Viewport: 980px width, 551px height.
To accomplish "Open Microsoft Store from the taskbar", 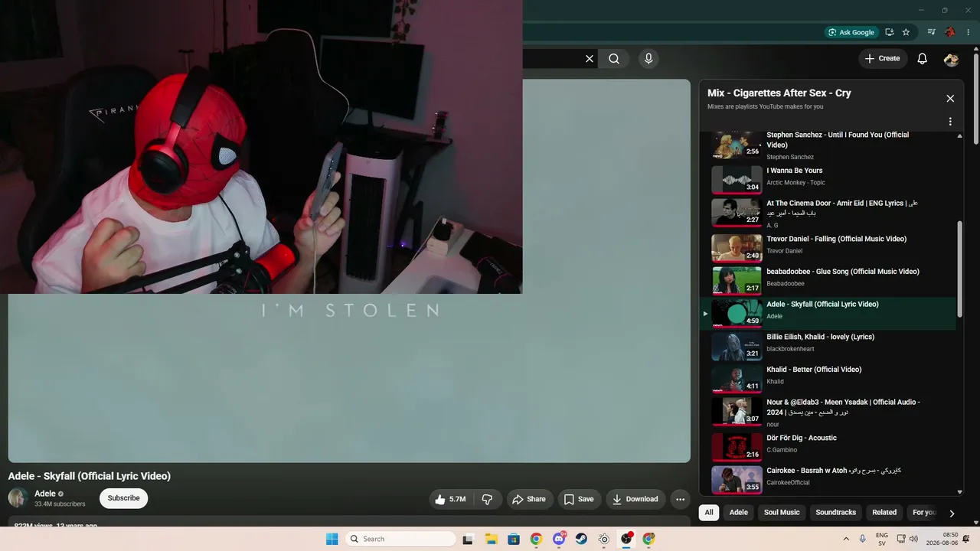I will coord(513,539).
